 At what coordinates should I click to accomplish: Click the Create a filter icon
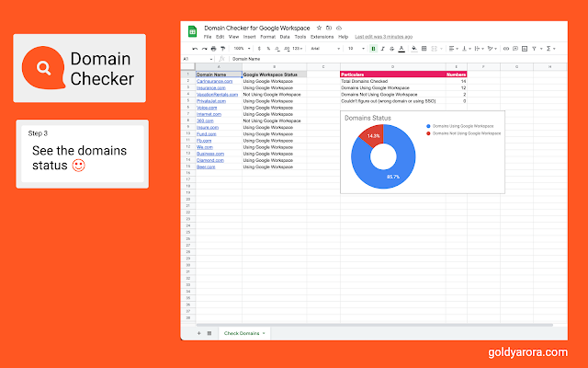[534, 49]
